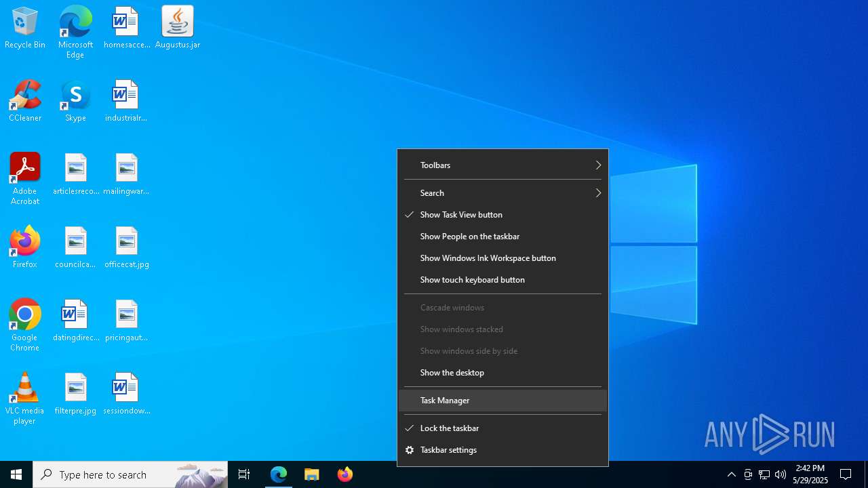
Task: Uncheck Show Task View button option
Action: [x=502, y=215]
